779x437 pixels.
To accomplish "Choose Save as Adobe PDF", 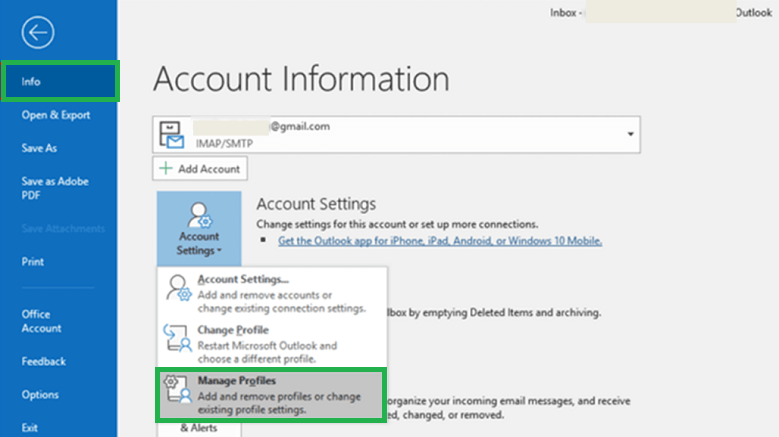I will pos(55,188).
